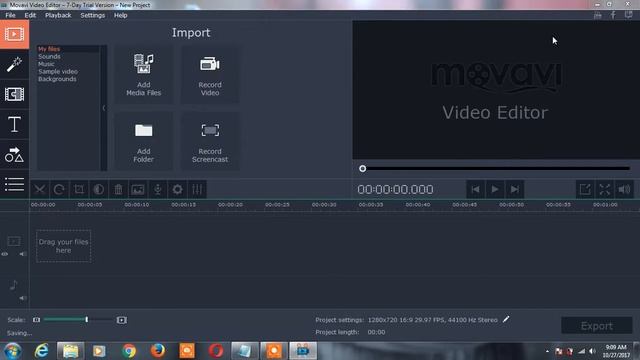Viewport: 640px width, 360px height.
Task: Detach the preview window icon
Action: click(x=585, y=189)
